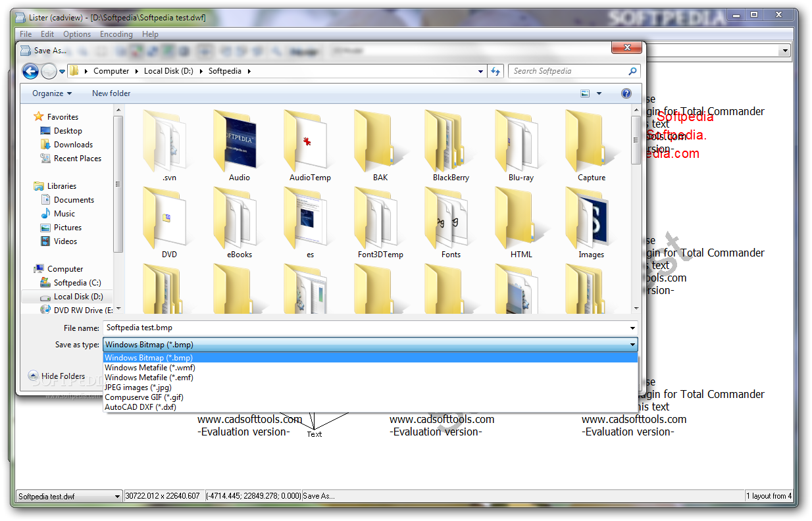Choose Windows Metafile (*.emf) format
Viewport: 812px width, 521px height.
pos(370,378)
